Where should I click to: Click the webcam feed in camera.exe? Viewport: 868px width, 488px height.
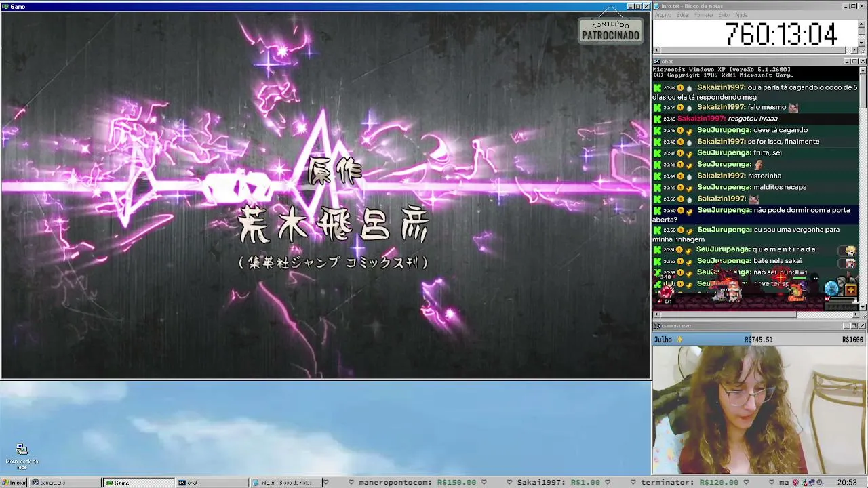(x=759, y=409)
